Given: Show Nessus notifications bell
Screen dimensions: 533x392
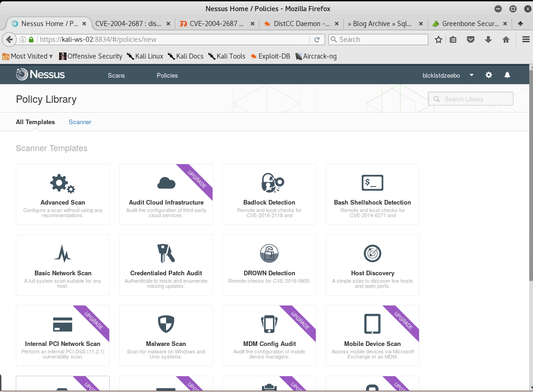Looking at the screenshot, I should [507, 75].
